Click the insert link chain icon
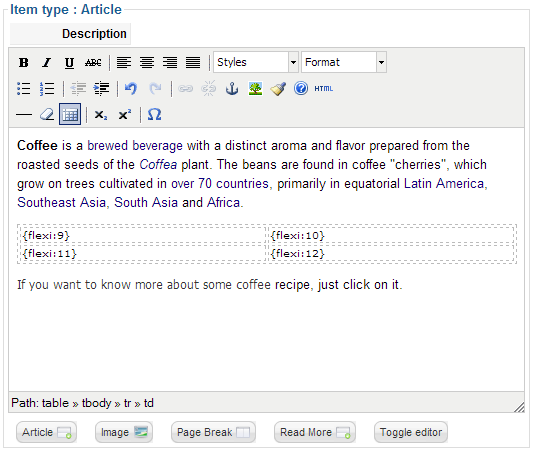This screenshot has height=453, width=534. point(186,89)
